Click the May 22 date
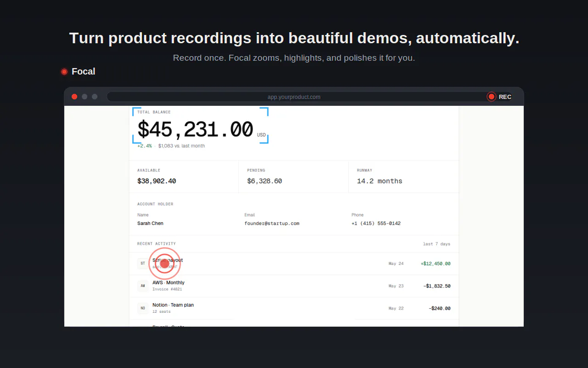The image size is (588, 368). click(x=396, y=308)
